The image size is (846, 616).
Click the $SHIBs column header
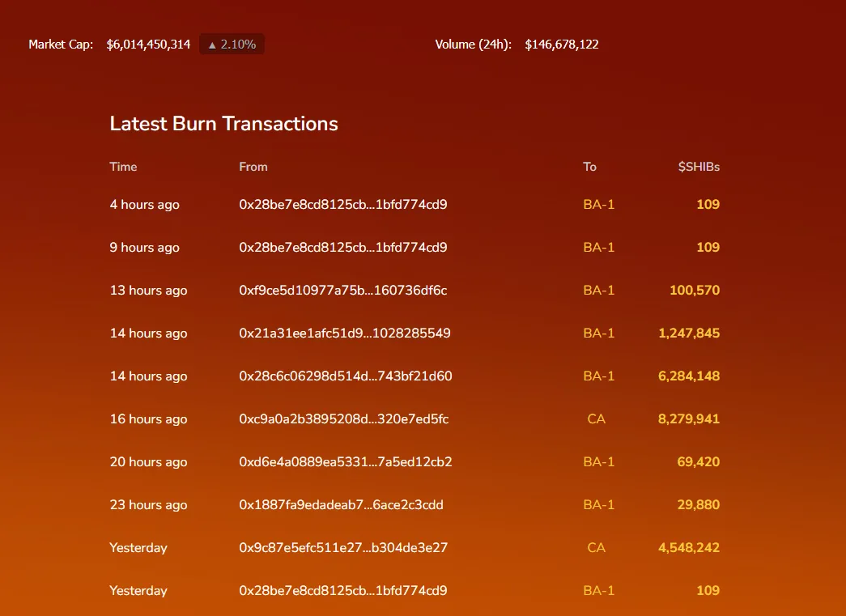[x=699, y=167]
